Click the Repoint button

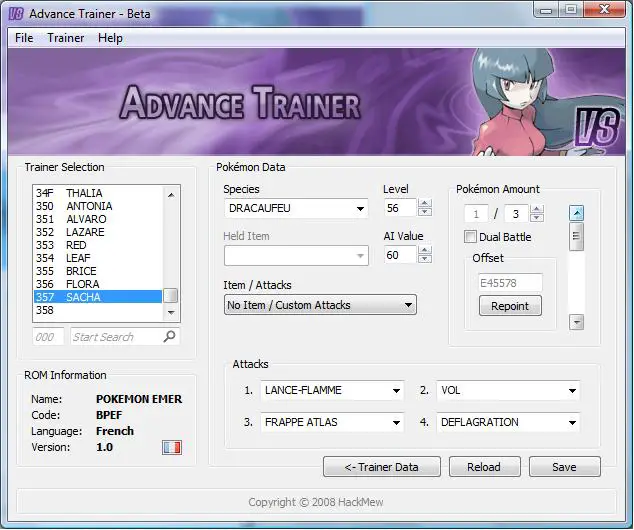510,306
